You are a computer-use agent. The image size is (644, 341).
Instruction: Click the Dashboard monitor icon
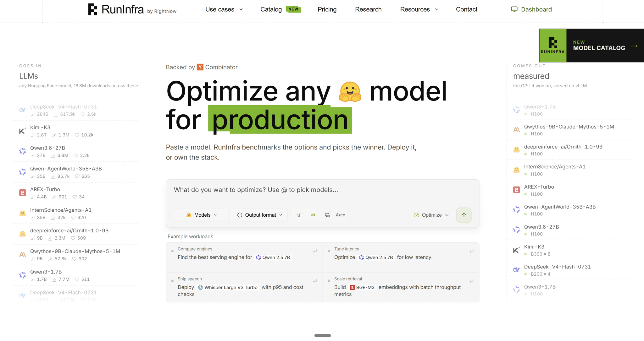[x=514, y=9]
